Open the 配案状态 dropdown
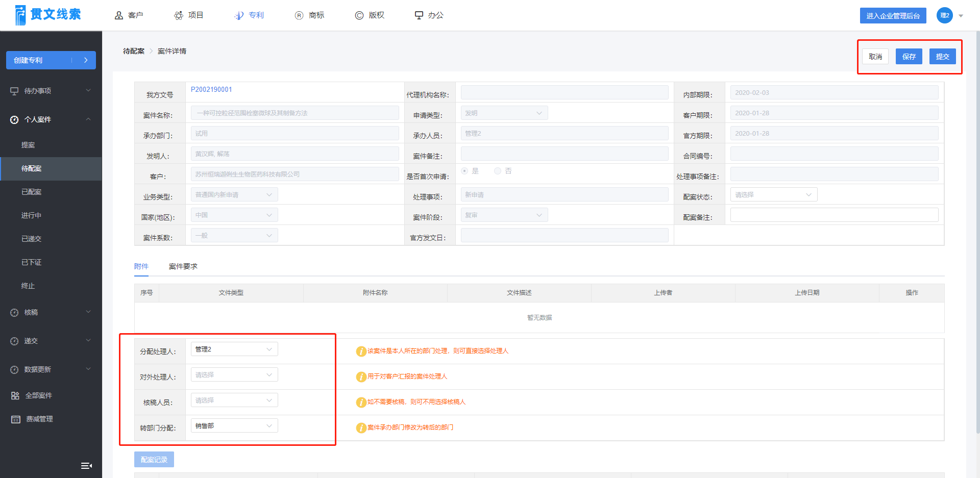 pos(774,194)
